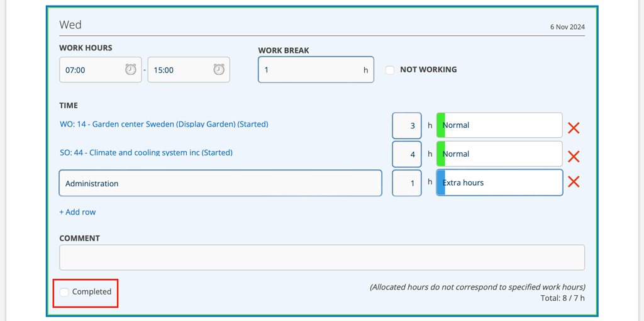Image resolution: width=644 pixels, height=321 pixels.
Task: Delete the WO: 14 Garden center row
Action: (574, 128)
